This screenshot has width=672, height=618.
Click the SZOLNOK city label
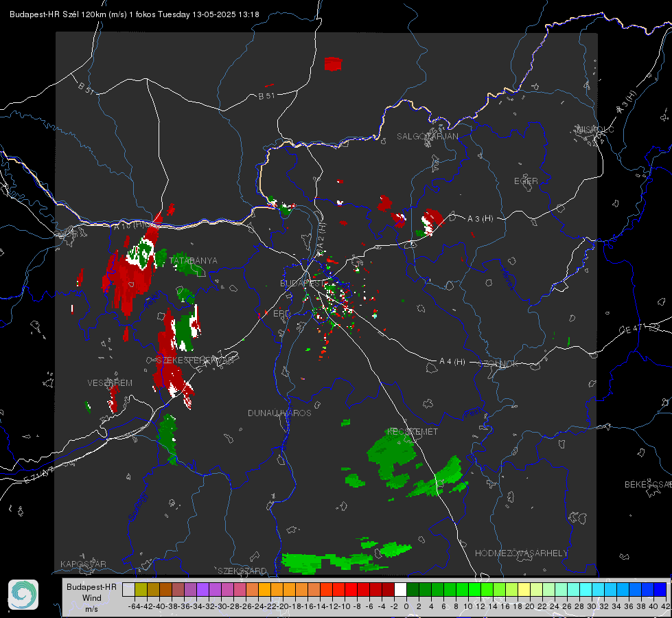pos(498,364)
